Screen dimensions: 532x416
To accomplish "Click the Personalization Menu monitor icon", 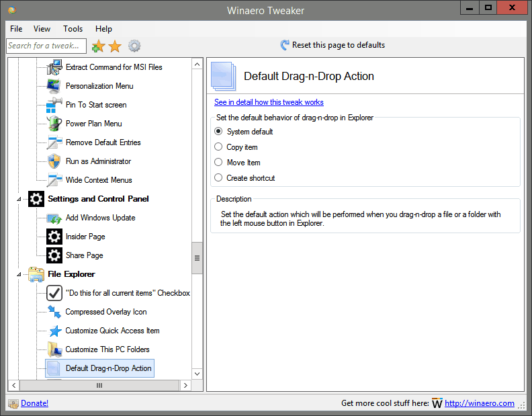I will click(x=54, y=86).
